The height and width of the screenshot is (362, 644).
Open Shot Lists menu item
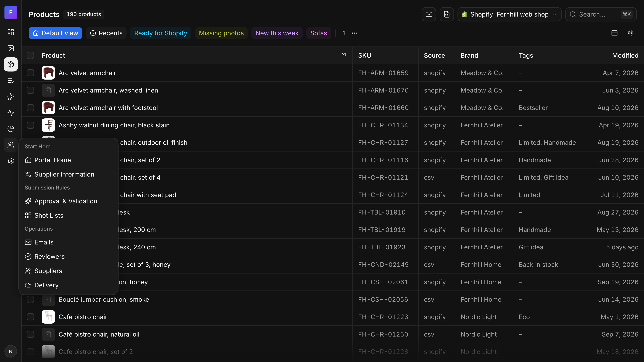point(68,215)
